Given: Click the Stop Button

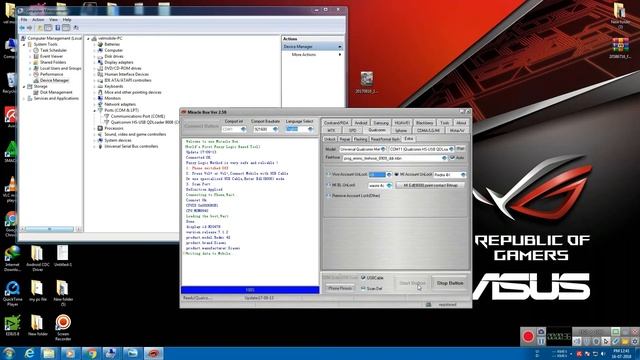Looking at the screenshot, I should tap(450, 283).
